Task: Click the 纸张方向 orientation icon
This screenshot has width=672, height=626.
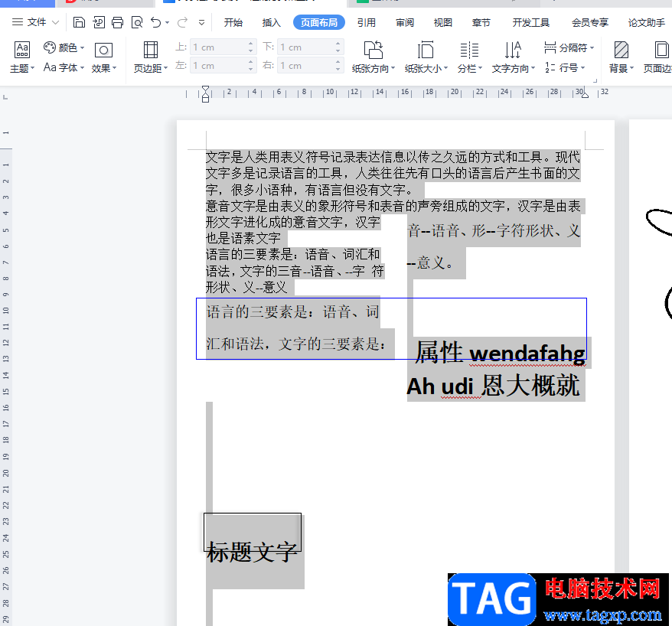Action: point(374,50)
